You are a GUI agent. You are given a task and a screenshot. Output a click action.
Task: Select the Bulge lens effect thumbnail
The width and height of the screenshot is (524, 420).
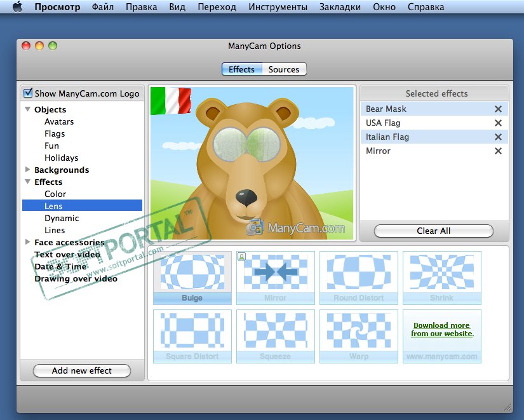pyautogui.click(x=192, y=278)
